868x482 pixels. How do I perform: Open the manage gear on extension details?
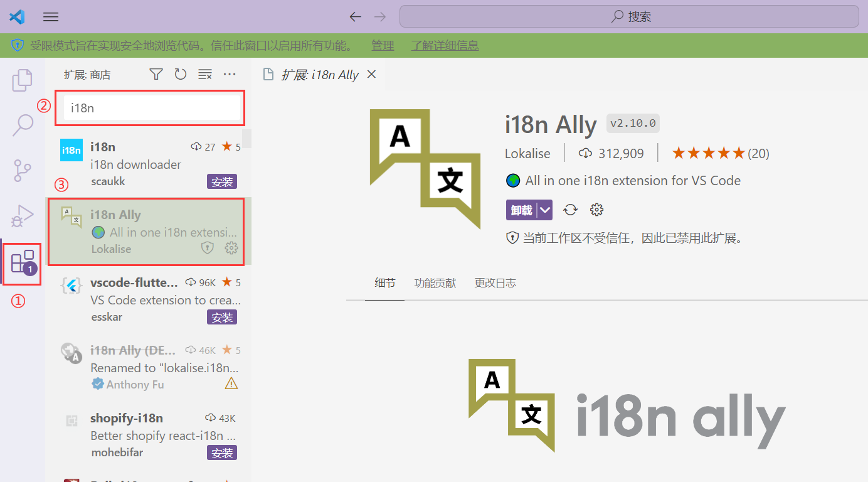tap(597, 210)
